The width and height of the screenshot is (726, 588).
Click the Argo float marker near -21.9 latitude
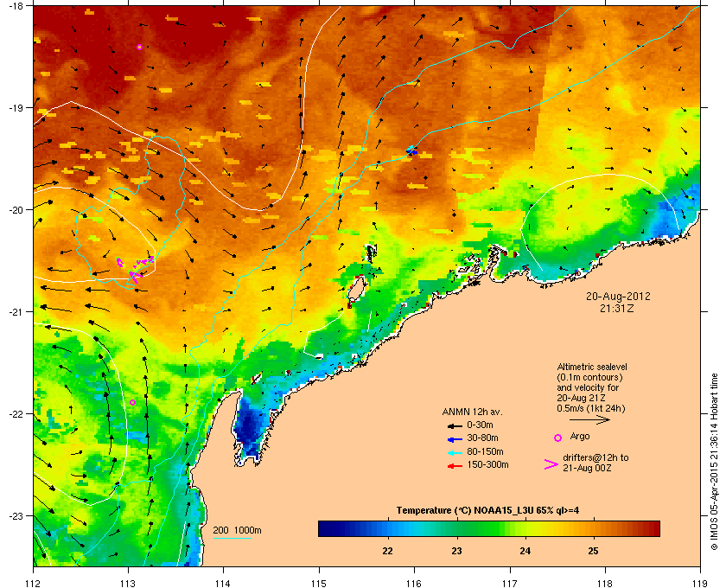point(132,402)
